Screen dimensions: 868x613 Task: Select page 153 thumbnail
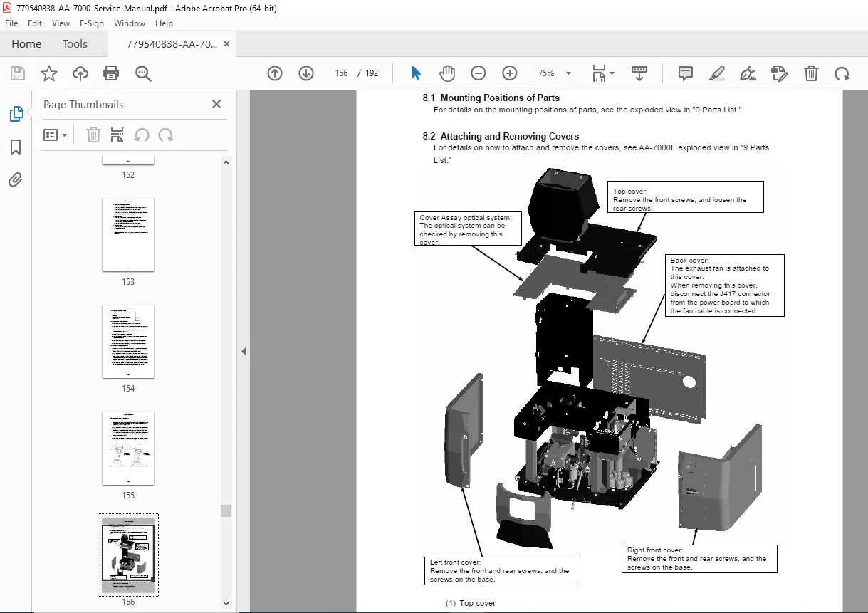tap(128, 235)
